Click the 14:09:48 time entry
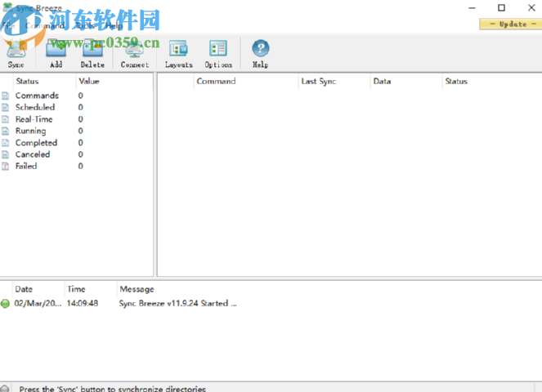Screen dimensions: 542x392 [x=83, y=304]
